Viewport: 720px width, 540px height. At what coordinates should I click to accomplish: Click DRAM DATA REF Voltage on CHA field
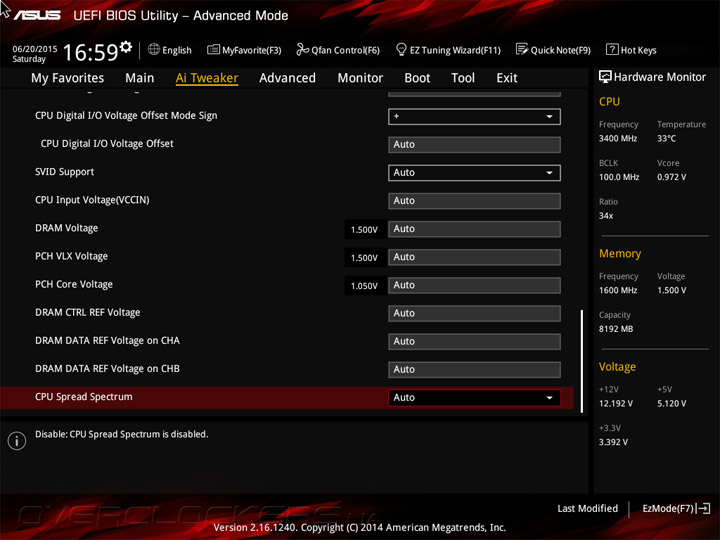click(474, 342)
